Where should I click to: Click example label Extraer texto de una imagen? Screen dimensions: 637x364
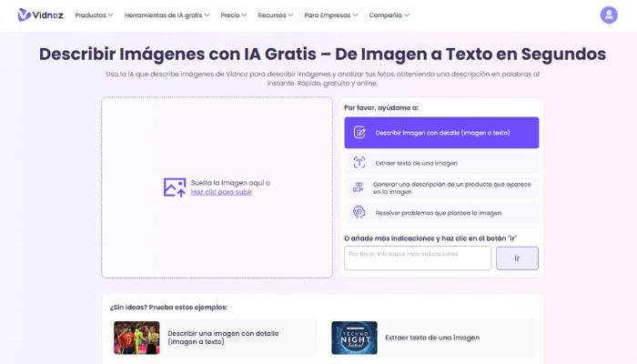point(432,338)
